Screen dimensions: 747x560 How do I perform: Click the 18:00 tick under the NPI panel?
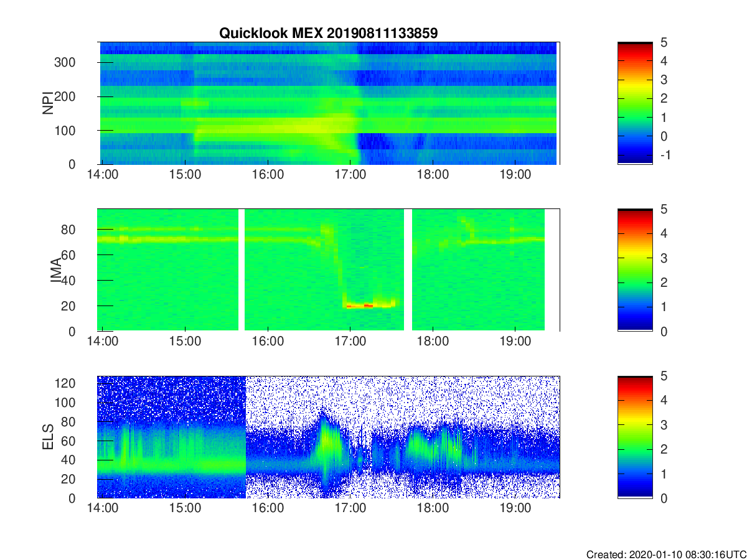pyautogui.click(x=433, y=175)
